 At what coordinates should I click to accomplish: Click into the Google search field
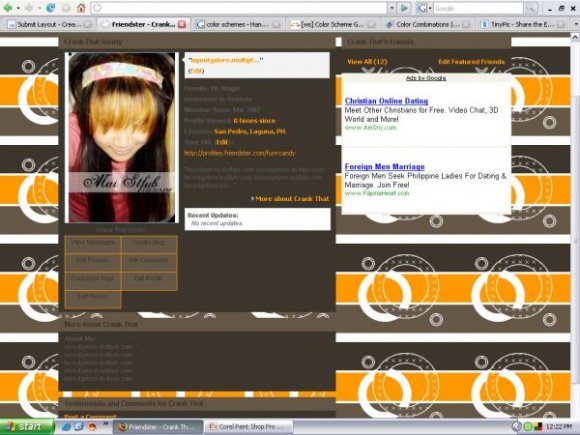point(478,8)
